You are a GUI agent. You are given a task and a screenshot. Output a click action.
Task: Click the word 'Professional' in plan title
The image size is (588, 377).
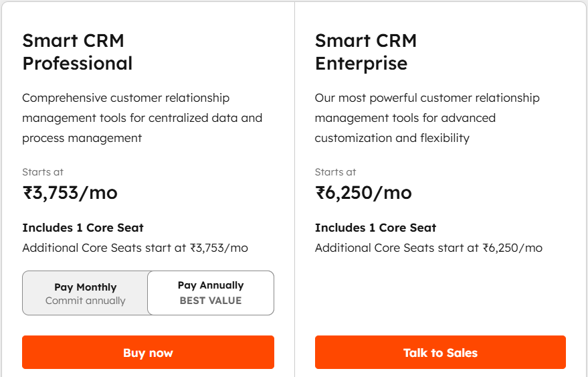[77, 64]
